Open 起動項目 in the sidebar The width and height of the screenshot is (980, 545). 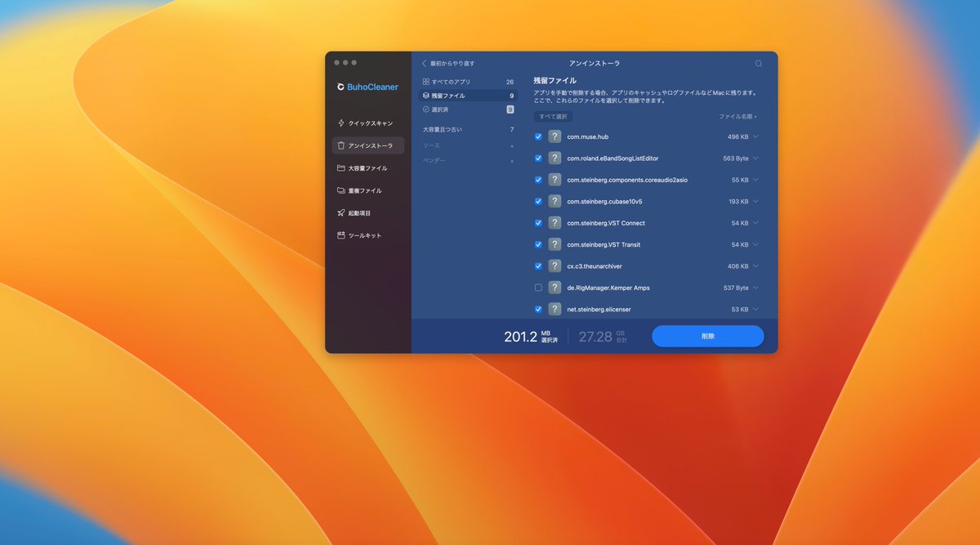[x=367, y=213]
